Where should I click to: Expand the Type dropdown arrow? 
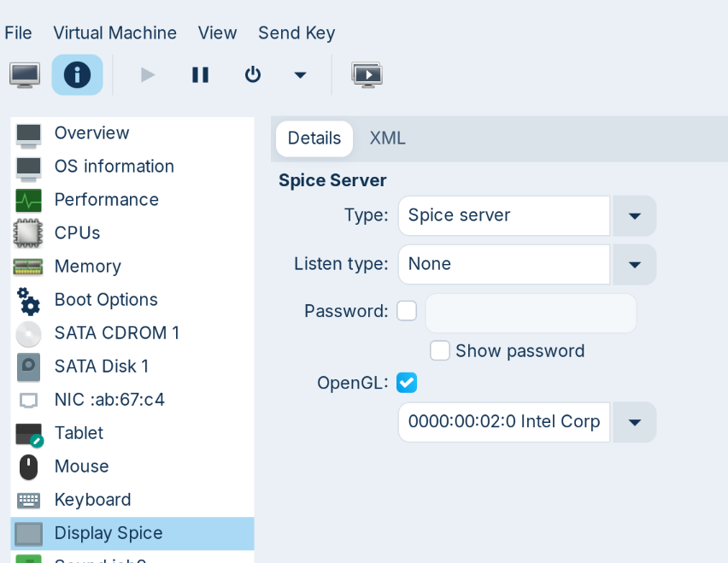634,216
